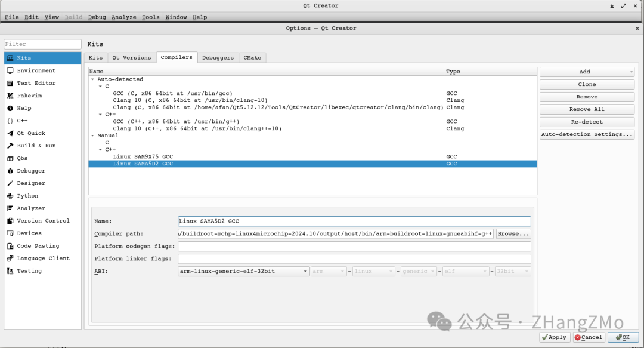
Task: Select Clang 10 C at /usr/bin/clang-10
Action: coord(312,100)
